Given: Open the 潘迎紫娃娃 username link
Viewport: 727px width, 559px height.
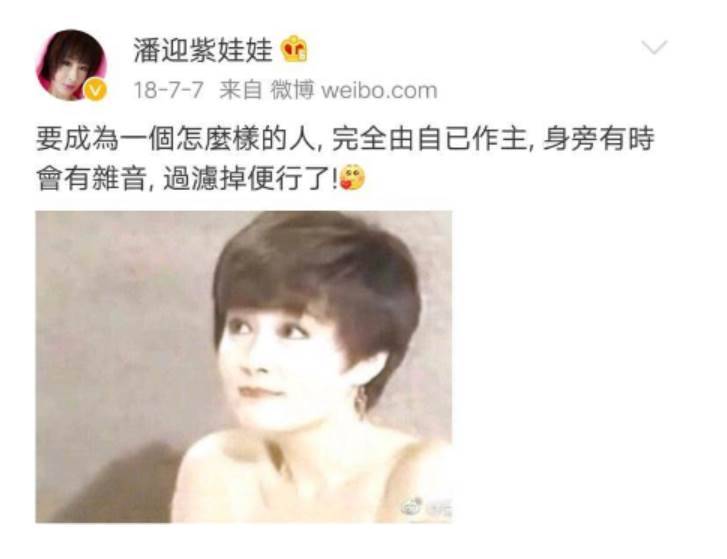Looking at the screenshot, I should pos(203,50).
